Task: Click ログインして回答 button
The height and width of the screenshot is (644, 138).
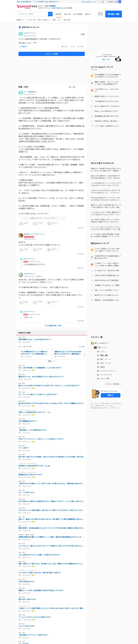Action: pyautogui.click(x=52, y=54)
